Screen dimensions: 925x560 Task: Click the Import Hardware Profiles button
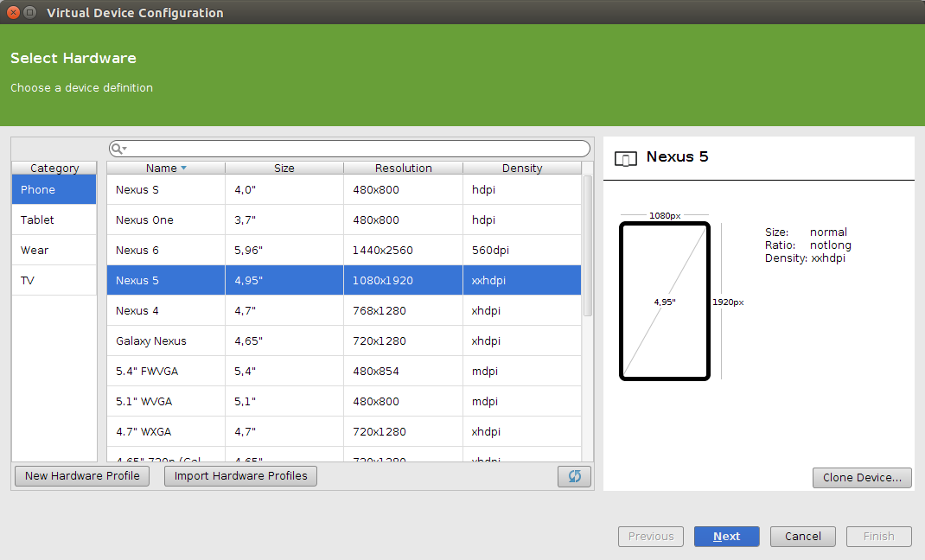tap(240, 476)
